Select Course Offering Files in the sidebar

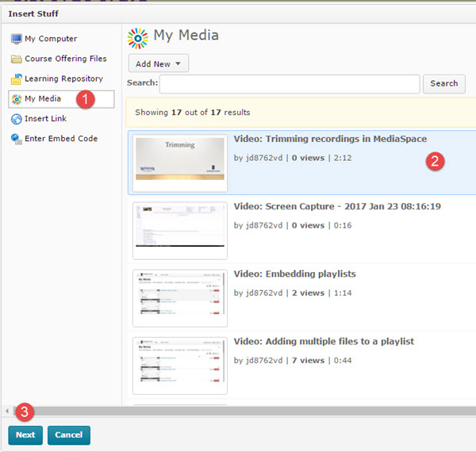65,59
